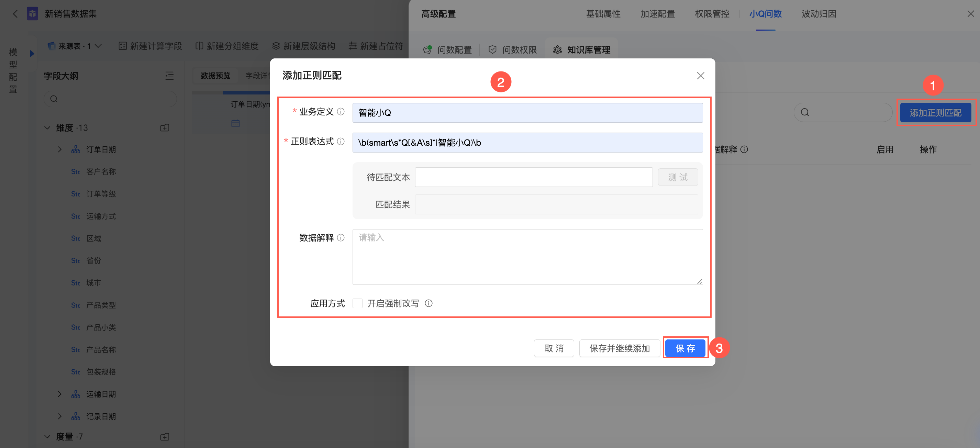Click 保存并继续添加 button
Image resolution: width=980 pixels, height=448 pixels.
(x=619, y=348)
